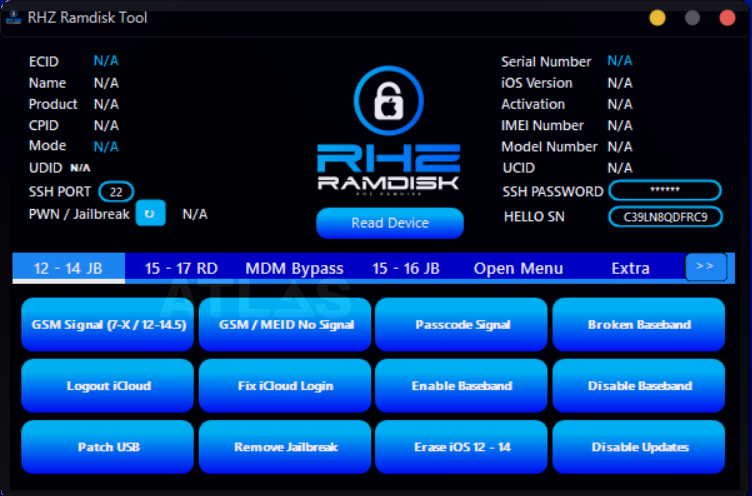
Task: Click the PWN / Jailbreak refresh icon
Action: click(150, 213)
